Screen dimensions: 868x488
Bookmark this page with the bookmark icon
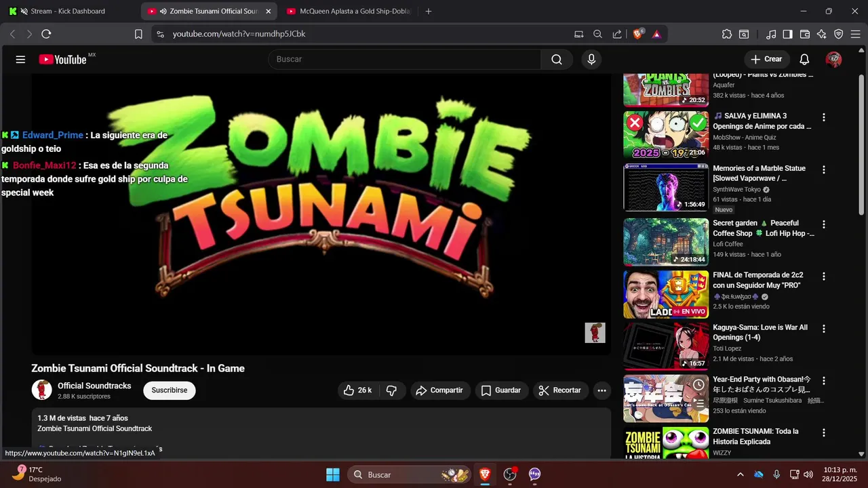[x=138, y=34]
